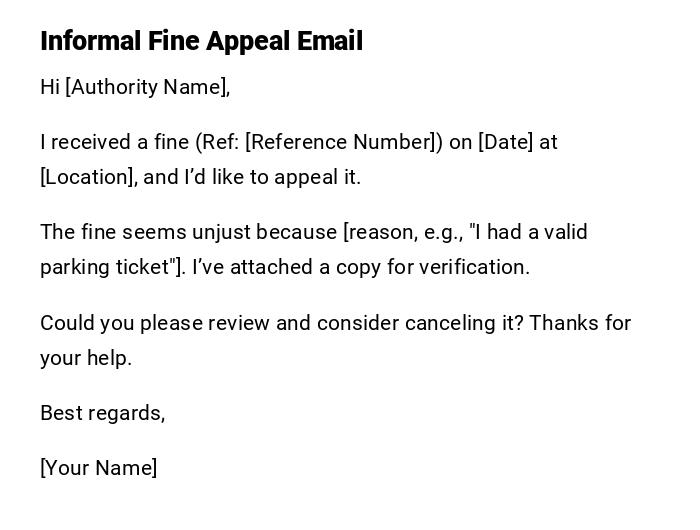Click the [Date] placeholder
Viewport: 700px width, 530px height.
[x=506, y=142]
